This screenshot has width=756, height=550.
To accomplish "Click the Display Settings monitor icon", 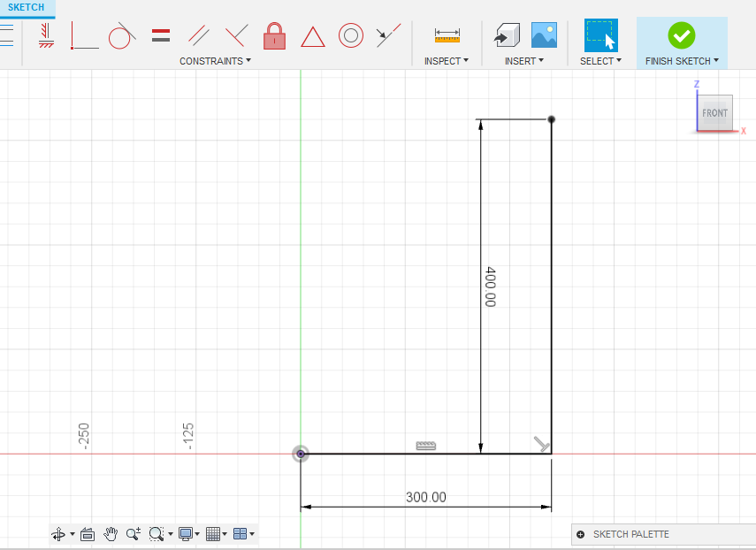I will pyautogui.click(x=186, y=534).
